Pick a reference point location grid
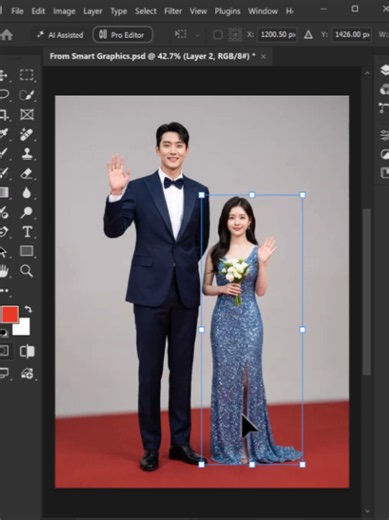The image size is (389, 520). coord(235,34)
